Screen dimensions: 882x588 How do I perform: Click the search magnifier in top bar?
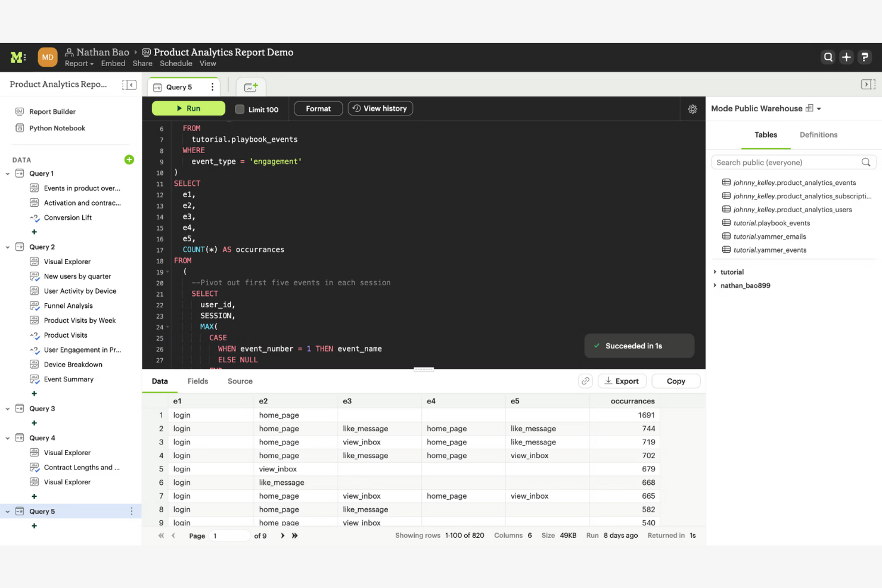pyautogui.click(x=828, y=57)
